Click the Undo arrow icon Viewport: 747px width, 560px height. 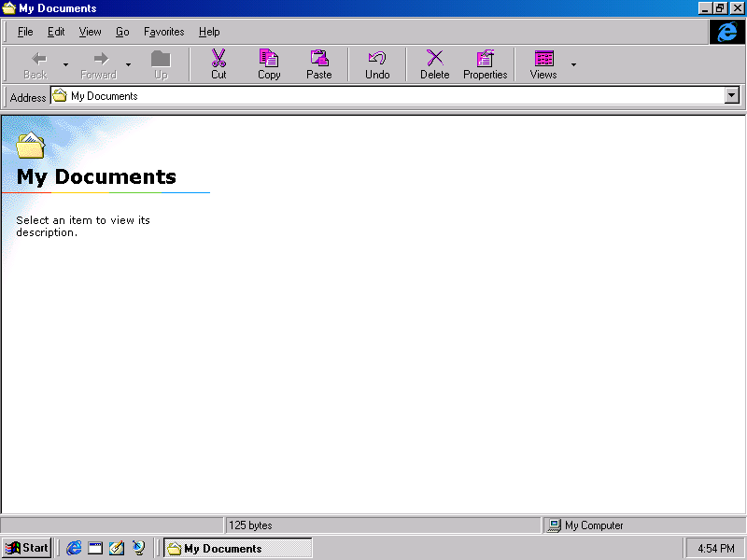377,58
